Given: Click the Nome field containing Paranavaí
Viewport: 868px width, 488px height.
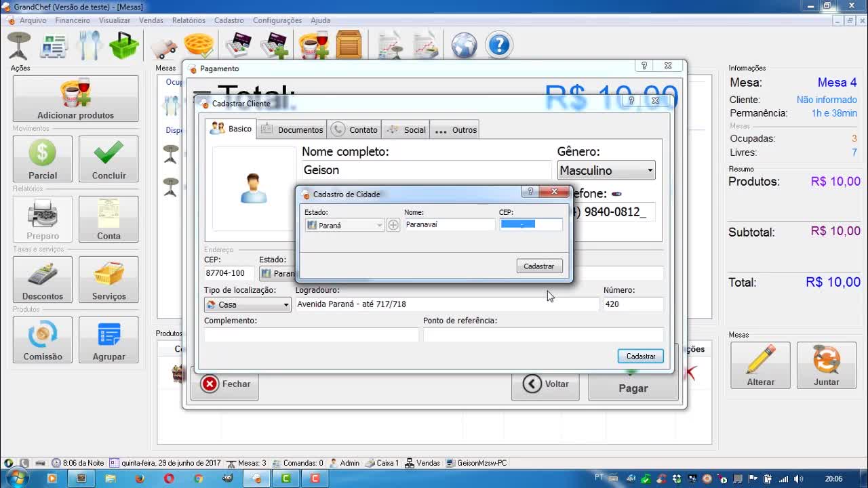Looking at the screenshot, I should point(450,225).
